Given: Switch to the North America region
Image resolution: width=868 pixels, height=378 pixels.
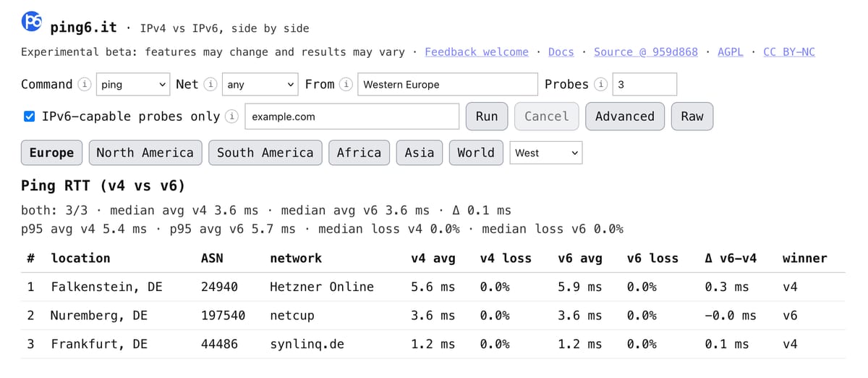Looking at the screenshot, I should coord(145,153).
